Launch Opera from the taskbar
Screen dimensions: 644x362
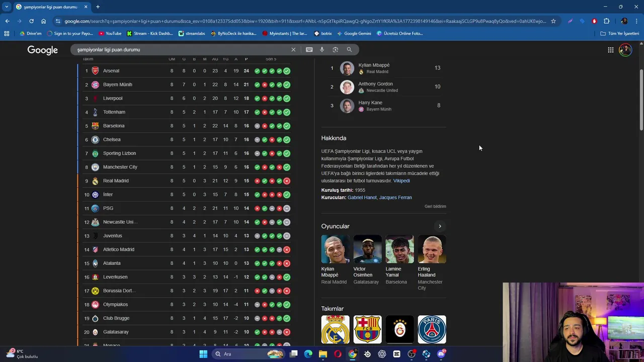click(x=338, y=354)
